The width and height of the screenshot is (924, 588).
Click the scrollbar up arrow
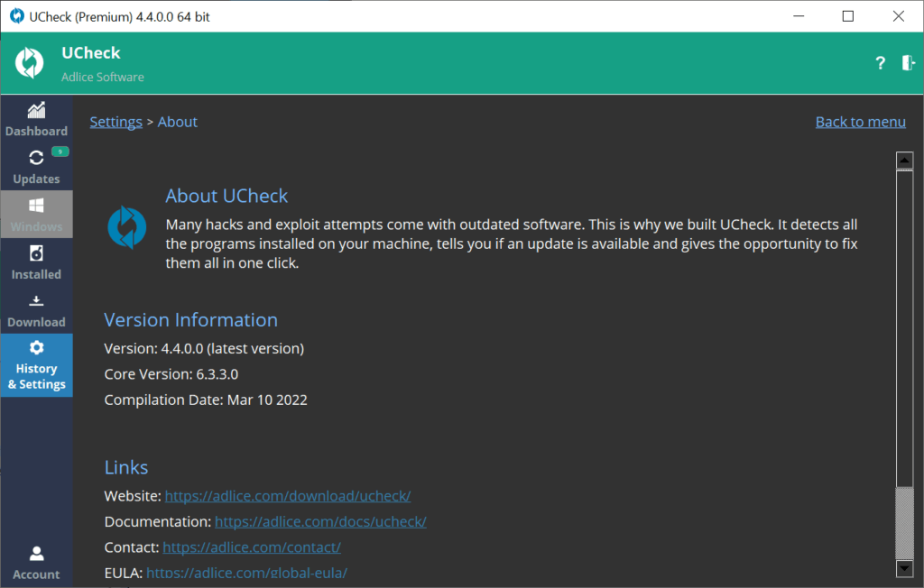(x=904, y=161)
